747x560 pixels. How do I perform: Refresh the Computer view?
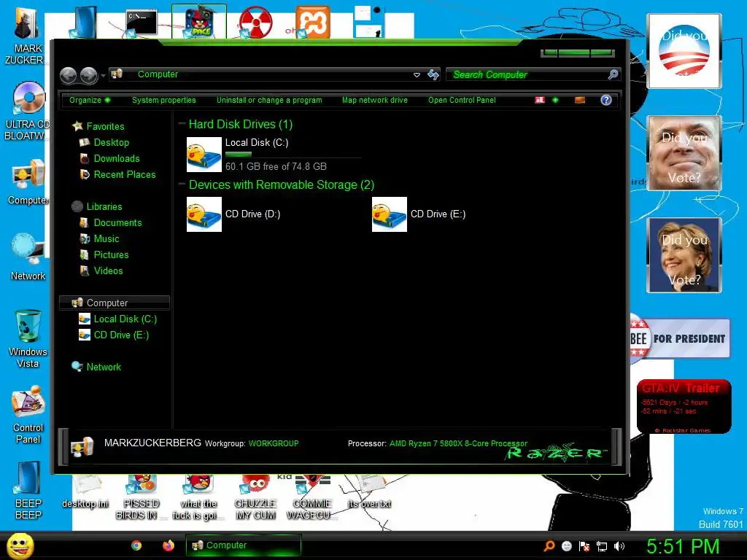[433, 75]
